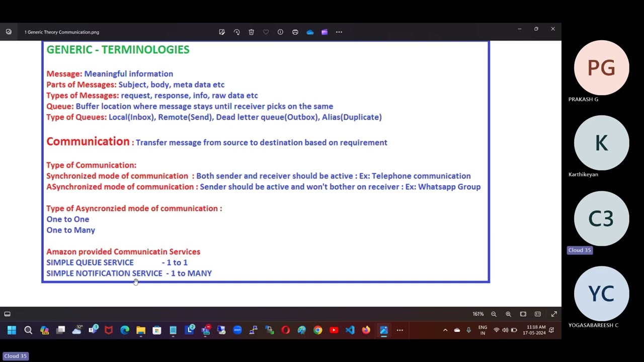The image size is (644, 362).
Task: Select the YOGASABAREESH C participant avatar
Action: click(x=601, y=294)
